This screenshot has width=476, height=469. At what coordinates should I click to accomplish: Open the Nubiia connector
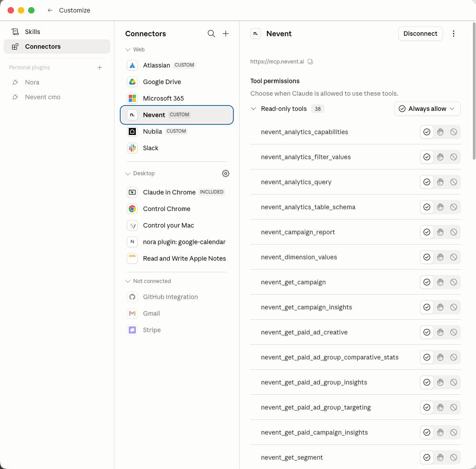177,131
